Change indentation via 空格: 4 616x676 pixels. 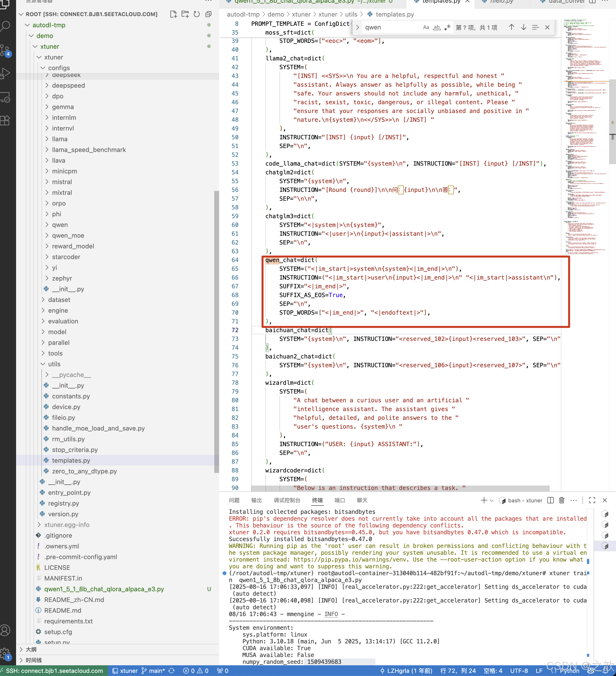(493, 671)
